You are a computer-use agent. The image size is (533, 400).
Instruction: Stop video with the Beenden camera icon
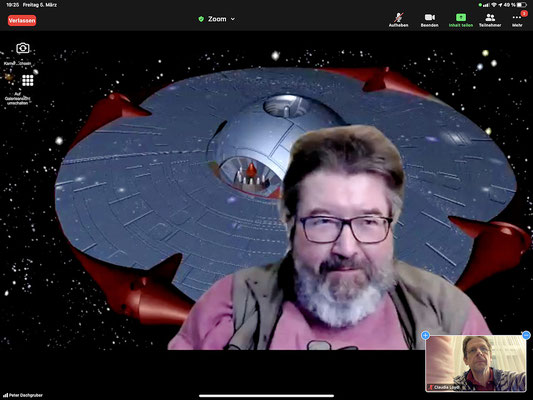coord(430,17)
